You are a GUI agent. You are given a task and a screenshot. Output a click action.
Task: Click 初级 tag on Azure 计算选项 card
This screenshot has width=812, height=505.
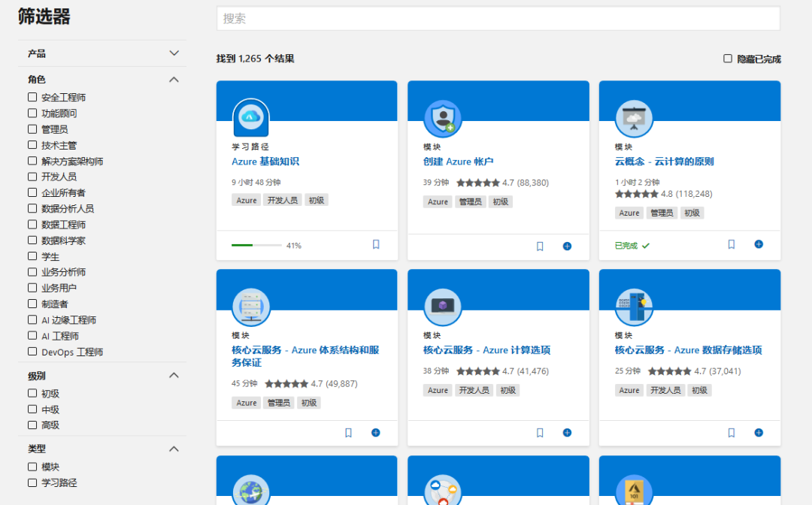click(x=508, y=390)
